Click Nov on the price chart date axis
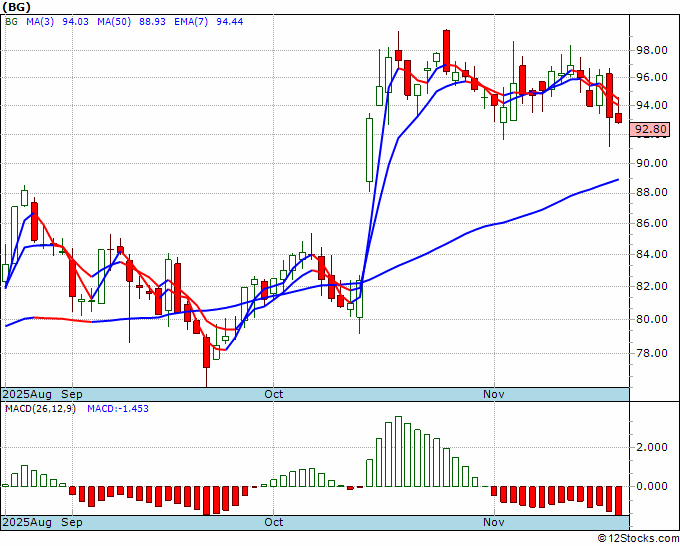 494,394
